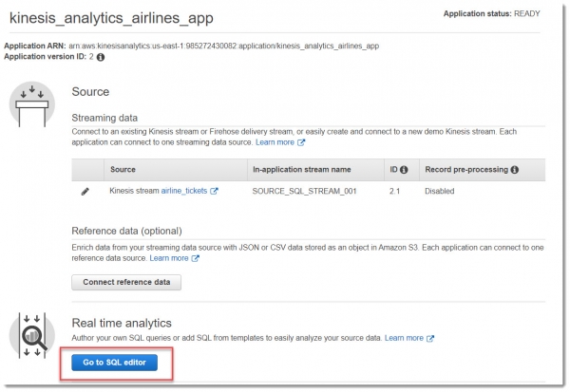Click the info icon next to ID column header
570x392 pixels.
point(404,170)
